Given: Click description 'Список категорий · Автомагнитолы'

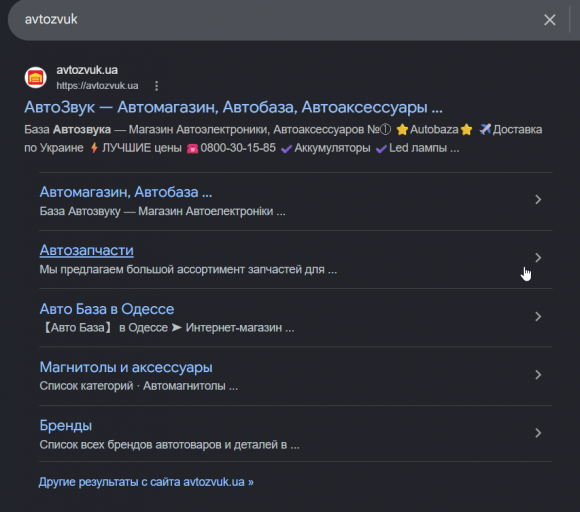Looking at the screenshot, I should coord(139,386).
